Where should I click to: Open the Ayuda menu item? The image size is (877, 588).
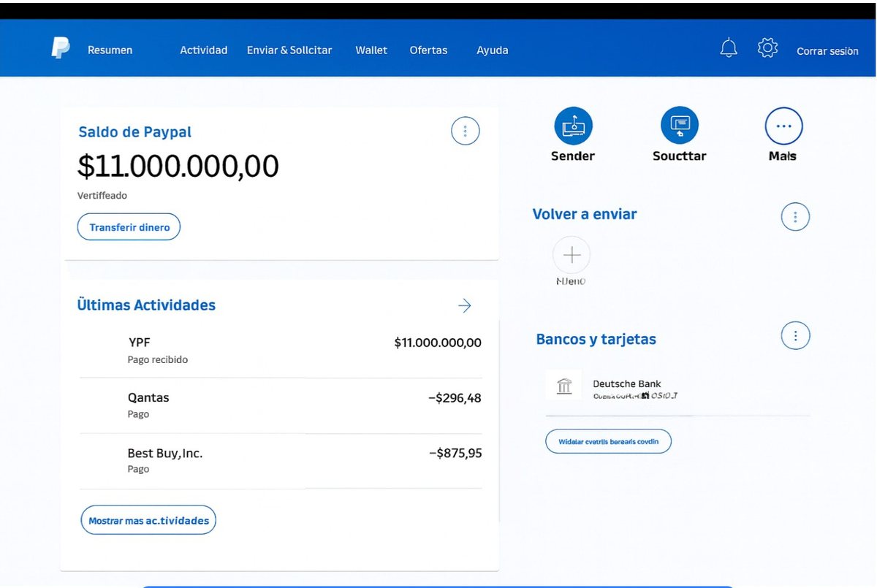tap(493, 50)
